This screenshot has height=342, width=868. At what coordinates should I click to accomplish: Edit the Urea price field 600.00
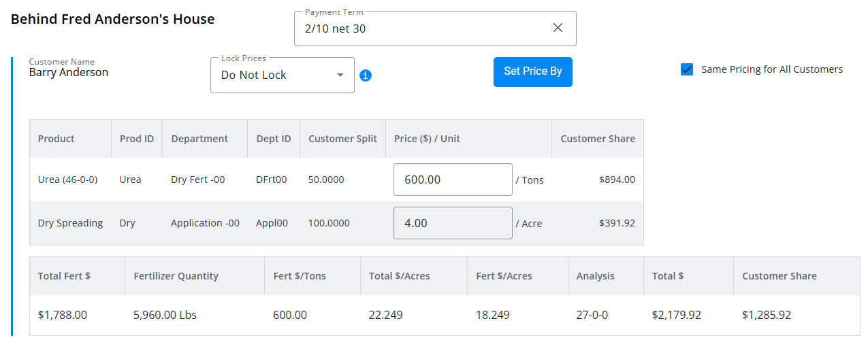click(x=452, y=179)
